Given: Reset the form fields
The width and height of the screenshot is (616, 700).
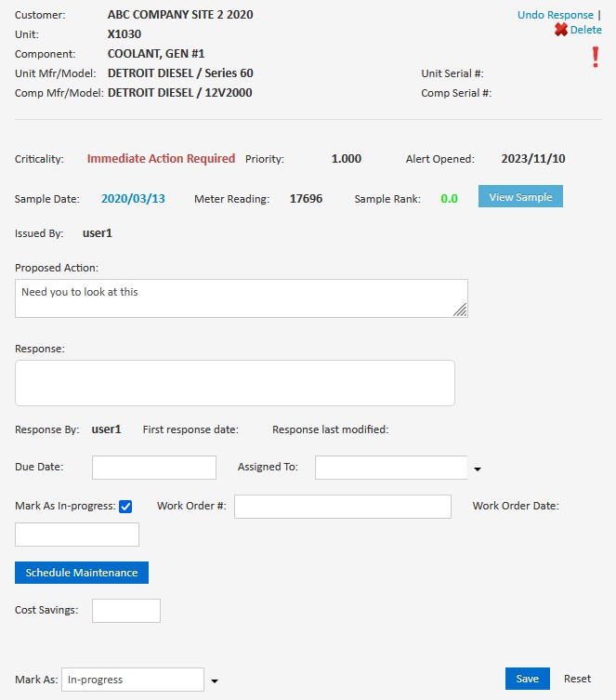Looking at the screenshot, I should tap(577, 679).
